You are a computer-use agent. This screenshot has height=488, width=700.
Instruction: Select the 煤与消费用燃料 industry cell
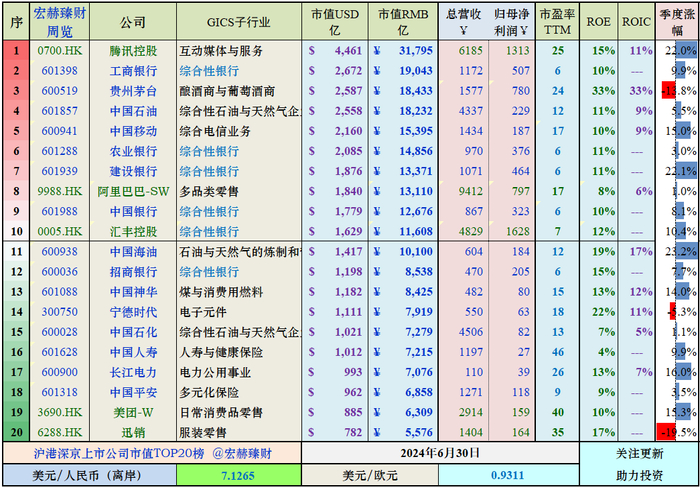(239, 292)
